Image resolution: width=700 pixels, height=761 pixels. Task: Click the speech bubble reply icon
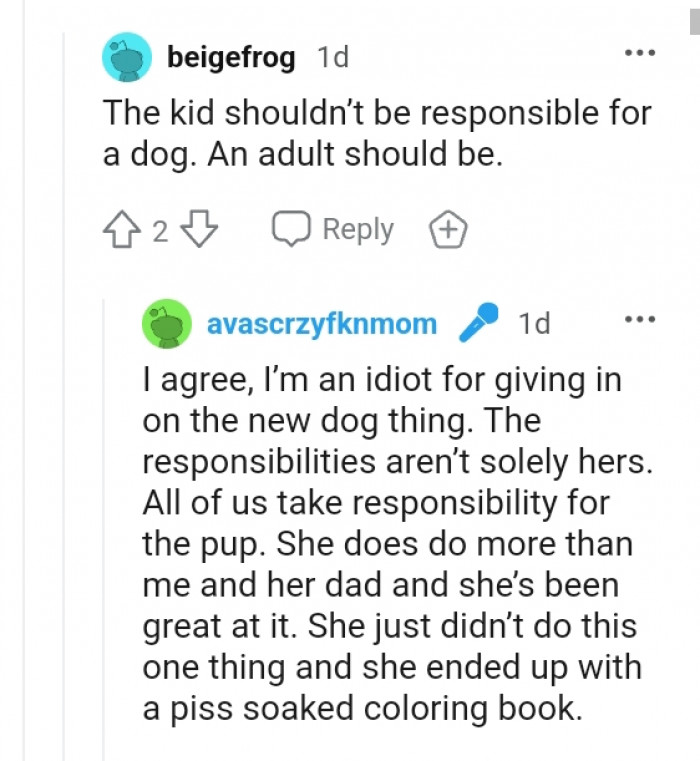[x=291, y=231]
